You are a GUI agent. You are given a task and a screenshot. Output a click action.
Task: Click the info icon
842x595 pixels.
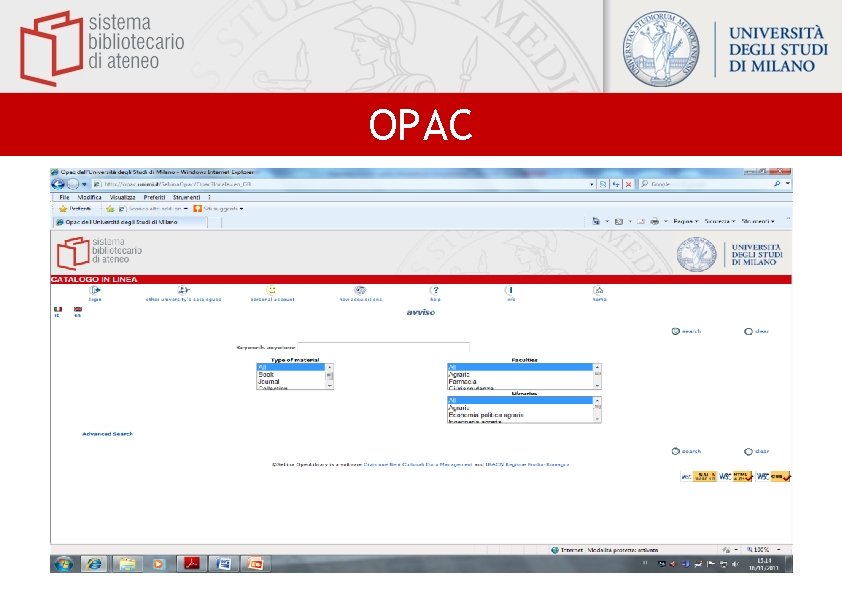tap(511, 290)
